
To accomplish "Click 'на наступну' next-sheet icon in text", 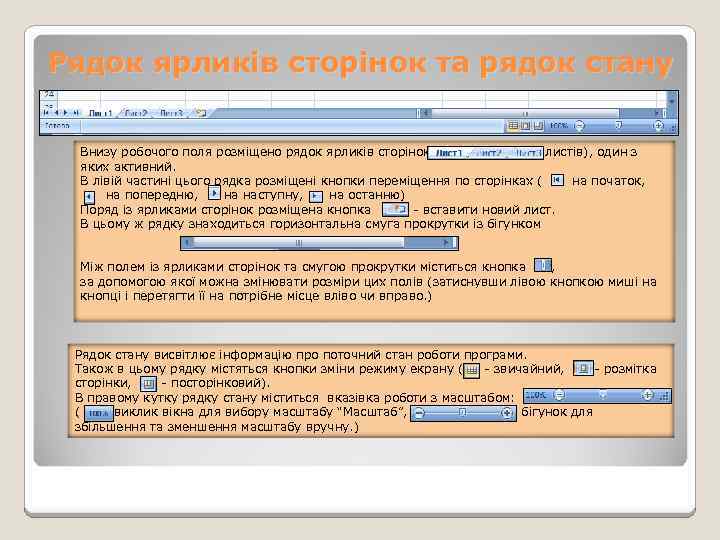I will pyautogui.click(x=214, y=193).
